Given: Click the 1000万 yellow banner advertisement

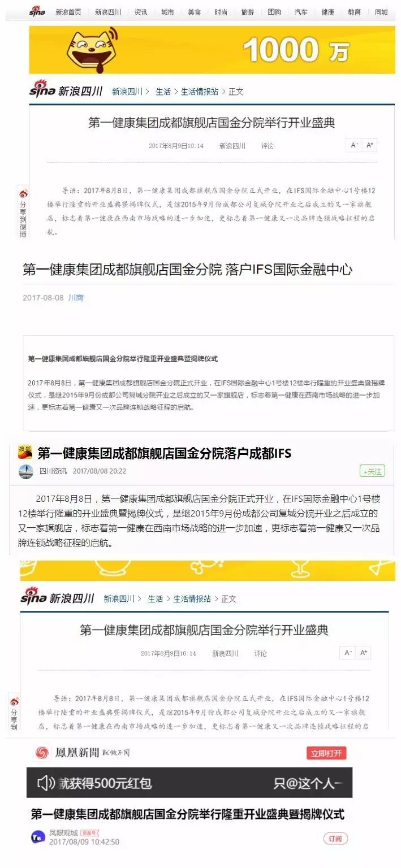Looking at the screenshot, I should click(212, 50).
